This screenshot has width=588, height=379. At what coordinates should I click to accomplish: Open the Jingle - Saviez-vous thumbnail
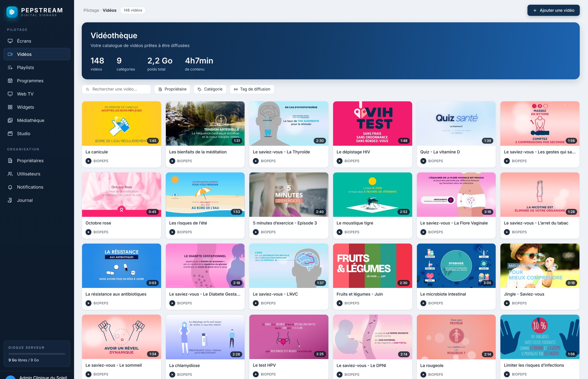(540, 266)
